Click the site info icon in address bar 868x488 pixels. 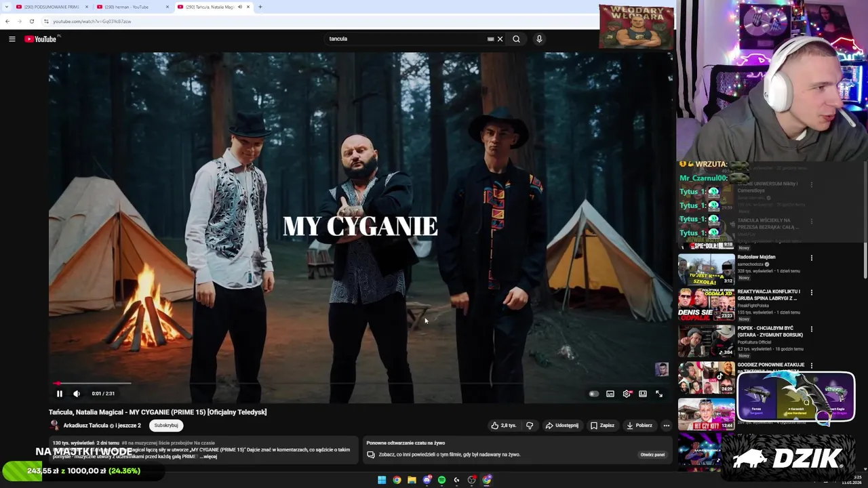pyautogui.click(x=46, y=21)
